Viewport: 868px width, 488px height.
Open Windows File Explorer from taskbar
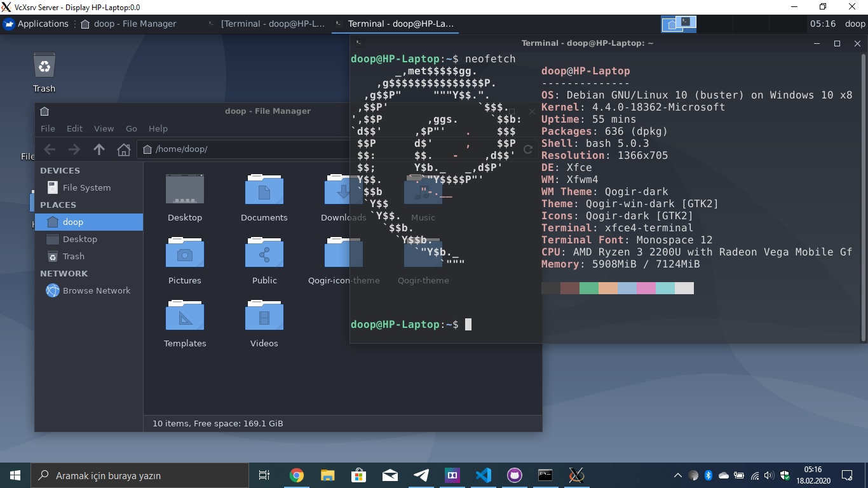(327, 475)
